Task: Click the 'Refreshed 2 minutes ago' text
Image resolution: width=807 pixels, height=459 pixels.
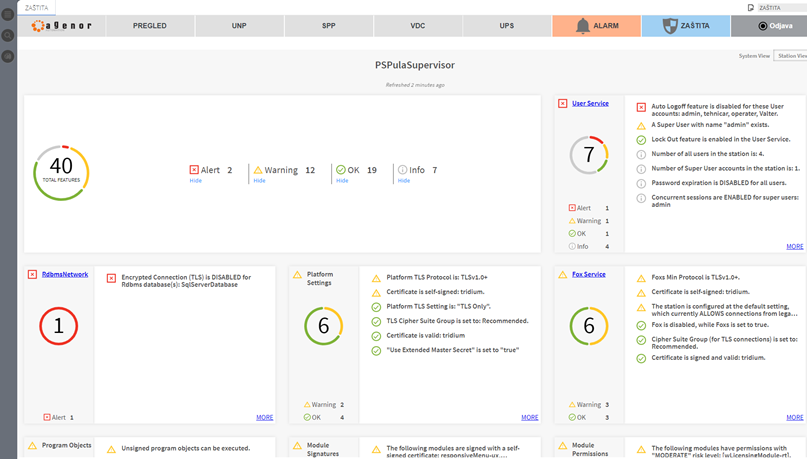Action: click(415, 85)
